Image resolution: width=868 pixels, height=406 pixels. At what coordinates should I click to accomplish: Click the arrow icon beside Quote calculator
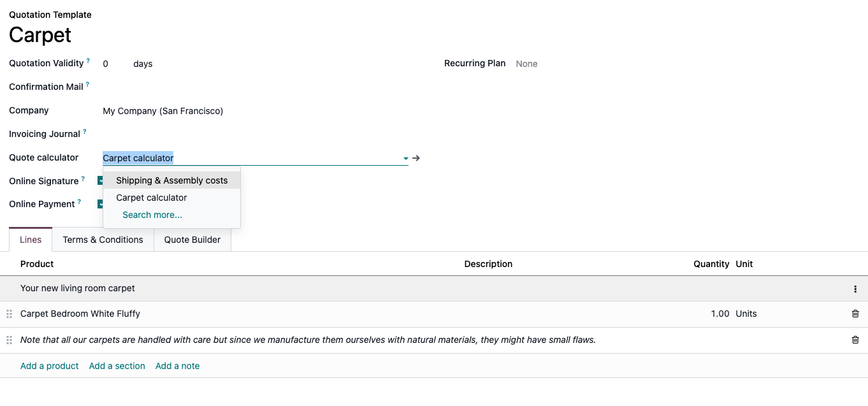click(416, 158)
